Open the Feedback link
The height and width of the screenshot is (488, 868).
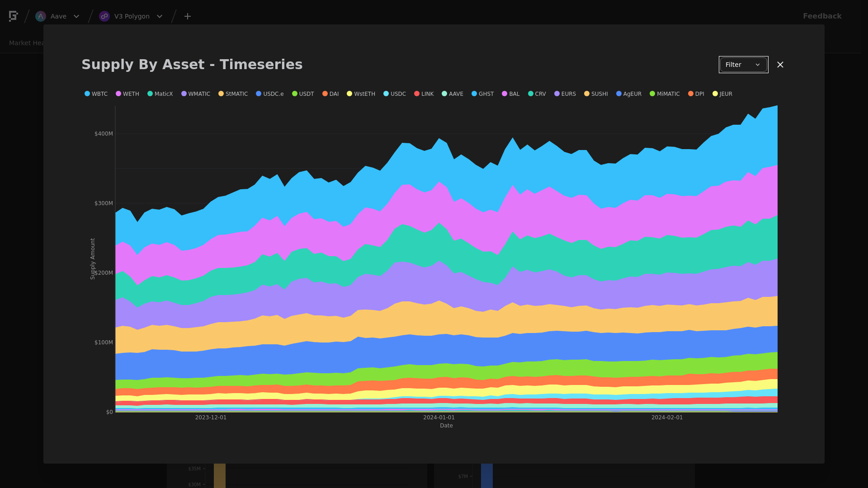tap(822, 16)
